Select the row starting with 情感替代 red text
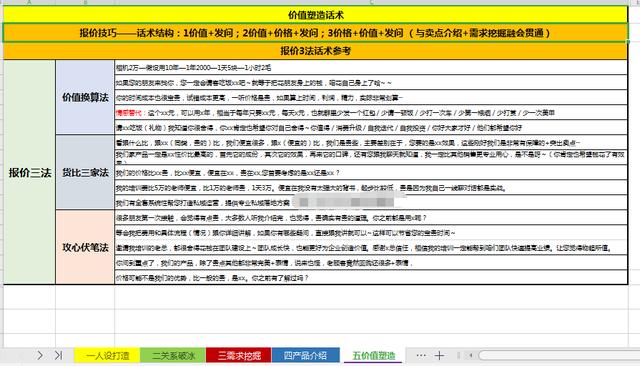Image resolution: width=640 pixels, height=366 pixels. coord(371,113)
